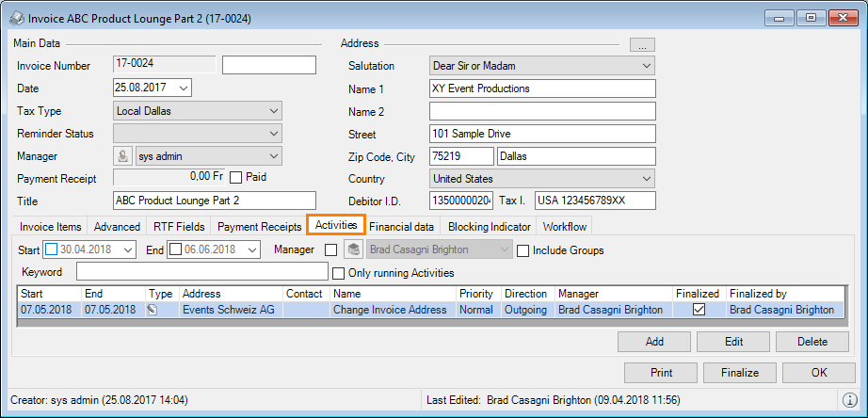Open the Salutation dropdown list
This screenshot has width=868, height=418.
tap(646, 66)
